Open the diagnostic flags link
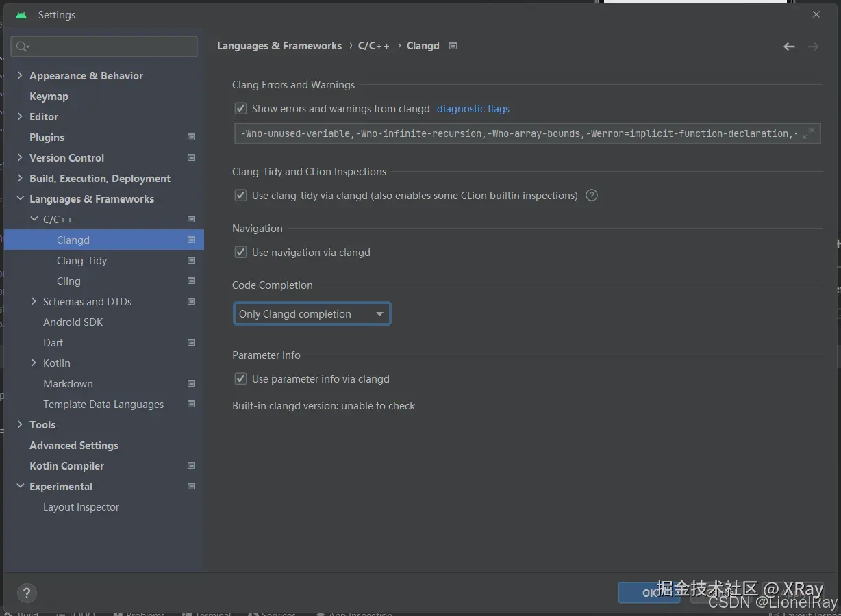 [x=473, y=108]
